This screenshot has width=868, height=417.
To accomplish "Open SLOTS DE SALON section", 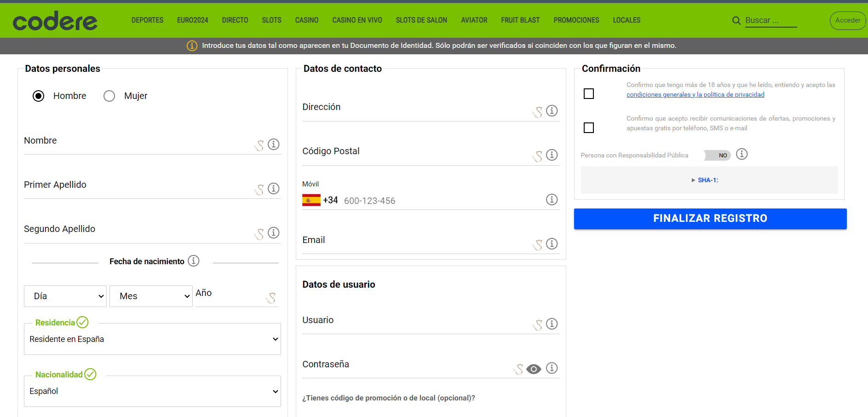I will coord(421,20).
